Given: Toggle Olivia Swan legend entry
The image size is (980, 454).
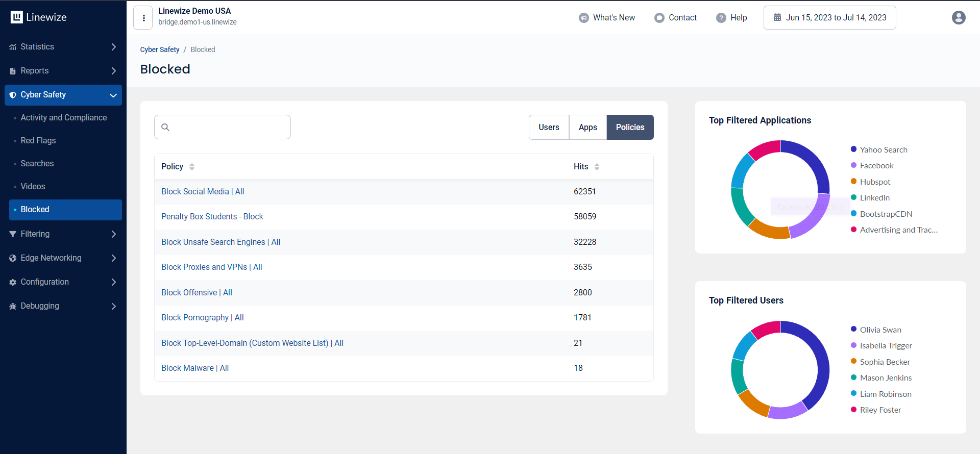Looking at the screenshot, I should coord(880,330).
